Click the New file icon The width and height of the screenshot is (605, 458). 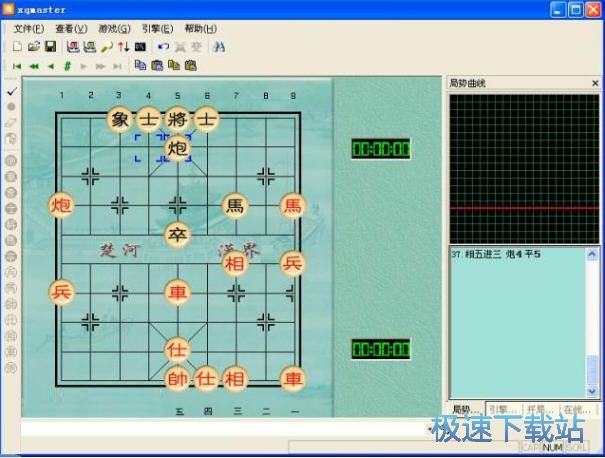pyautogui.click(x=17, y=47)
